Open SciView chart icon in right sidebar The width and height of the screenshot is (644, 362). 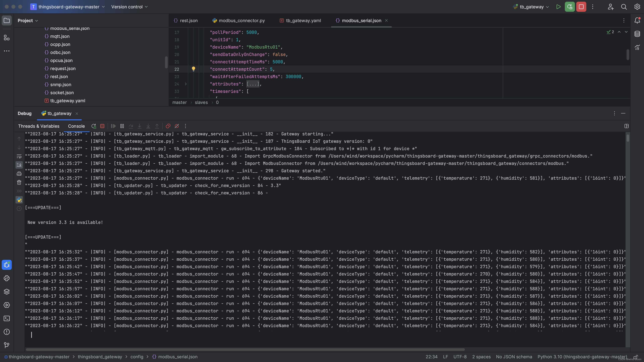coord(637,47)
